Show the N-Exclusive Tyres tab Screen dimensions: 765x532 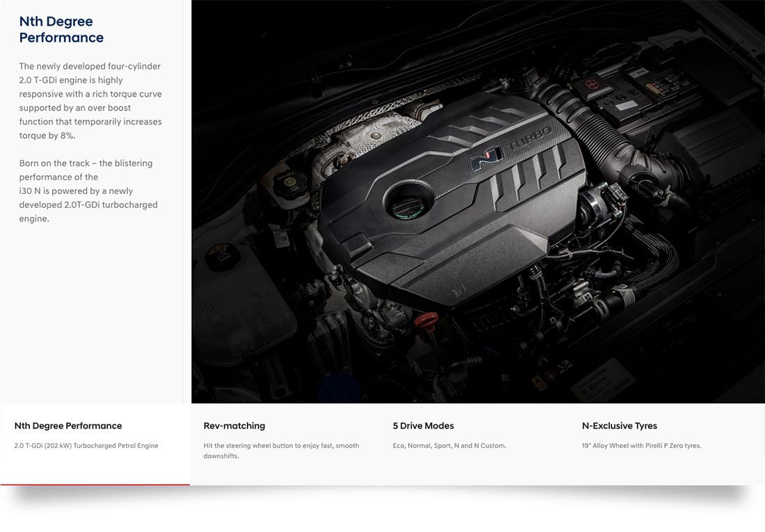click(619, 426)
